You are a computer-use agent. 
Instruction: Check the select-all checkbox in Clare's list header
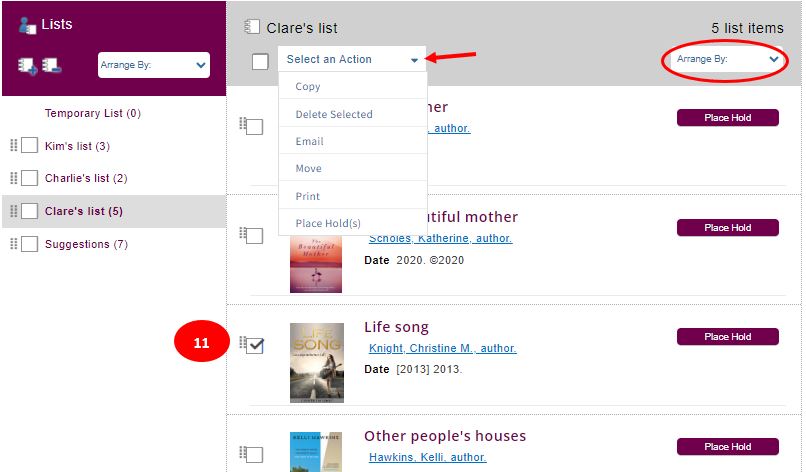click(x=260, y=62)
